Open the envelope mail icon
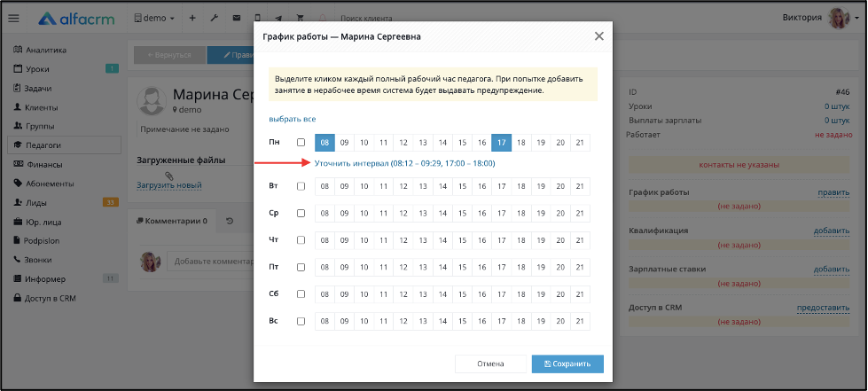 coord(237,18)
